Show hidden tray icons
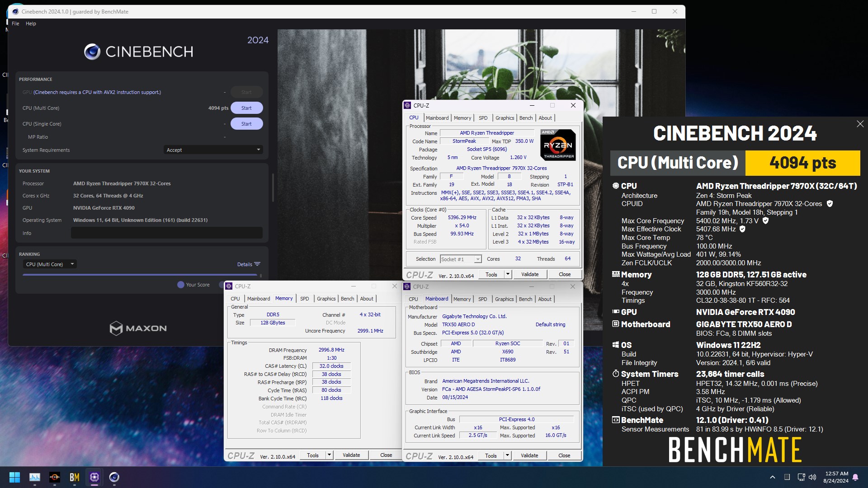 tap(772, 477)
